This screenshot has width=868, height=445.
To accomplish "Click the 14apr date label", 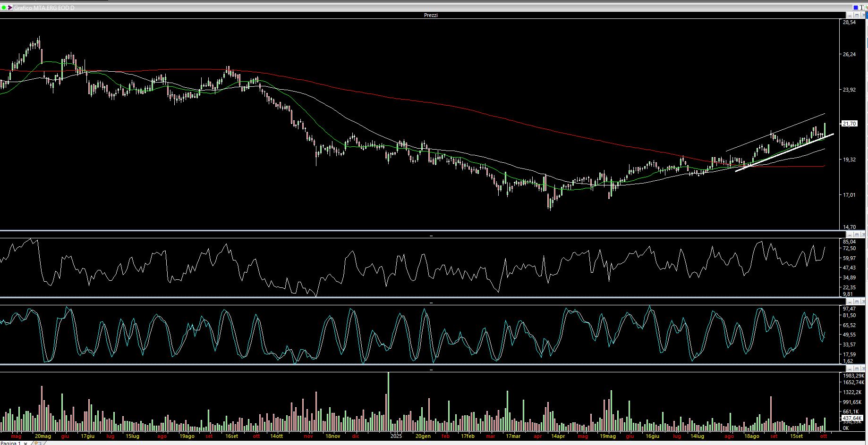I will (558, 436).
